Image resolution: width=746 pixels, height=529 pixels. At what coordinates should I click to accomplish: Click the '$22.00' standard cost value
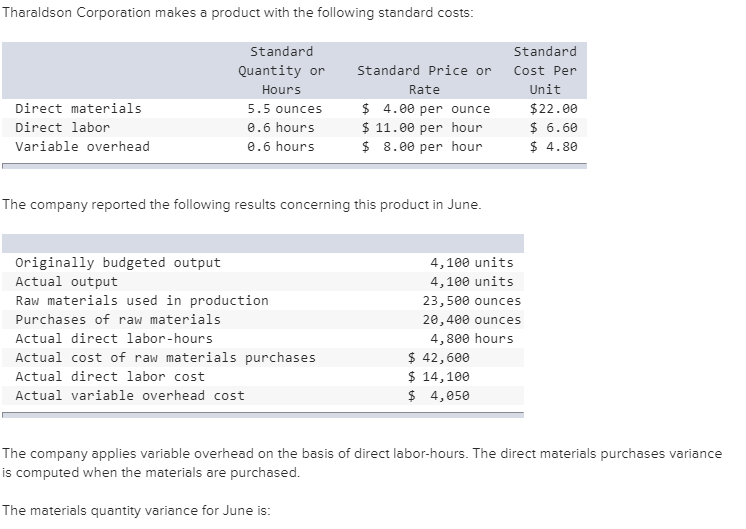tap(553, 108)
